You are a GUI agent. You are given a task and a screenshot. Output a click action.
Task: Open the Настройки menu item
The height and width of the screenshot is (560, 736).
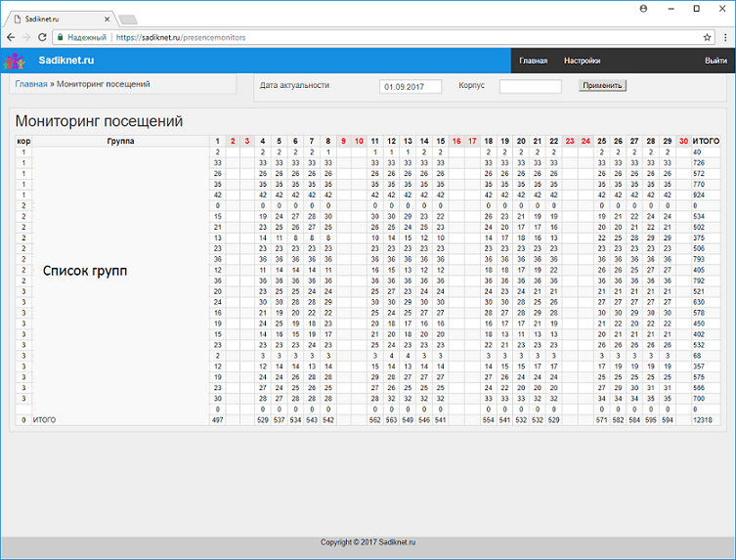(582, 61)
